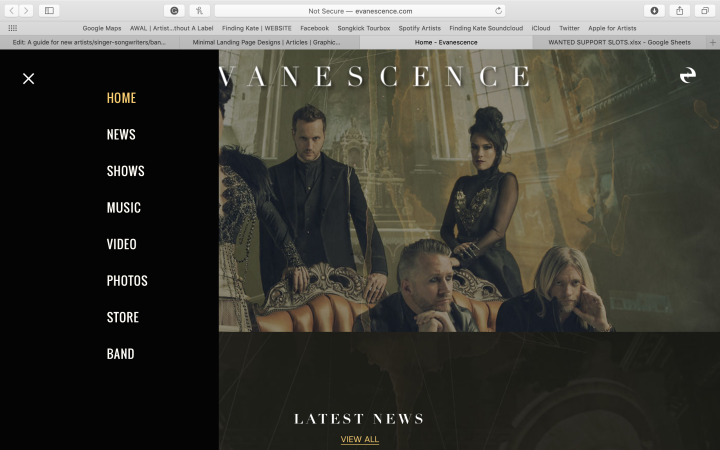Click Safari's forward arrow button
Image resolution: width=720 pixels, height=450 pixels.
point(26,11)
